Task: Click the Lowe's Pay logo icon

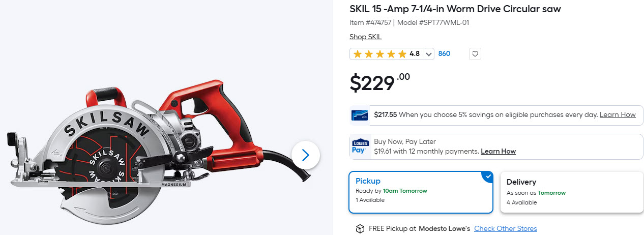Action: pos(360,146)
